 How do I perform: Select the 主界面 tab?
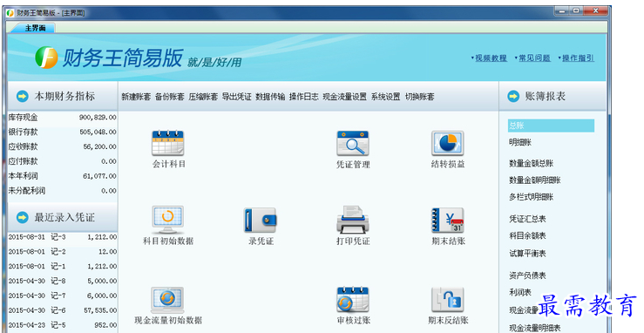35,28
